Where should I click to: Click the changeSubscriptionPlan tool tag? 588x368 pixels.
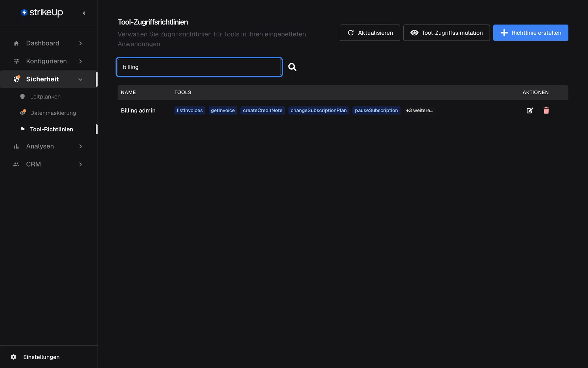(318, 111)
